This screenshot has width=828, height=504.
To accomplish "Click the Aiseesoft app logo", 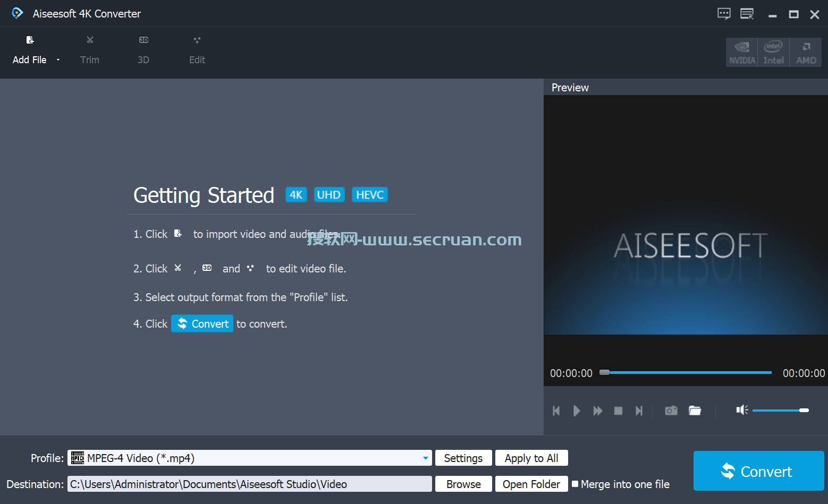I will 18,13.
